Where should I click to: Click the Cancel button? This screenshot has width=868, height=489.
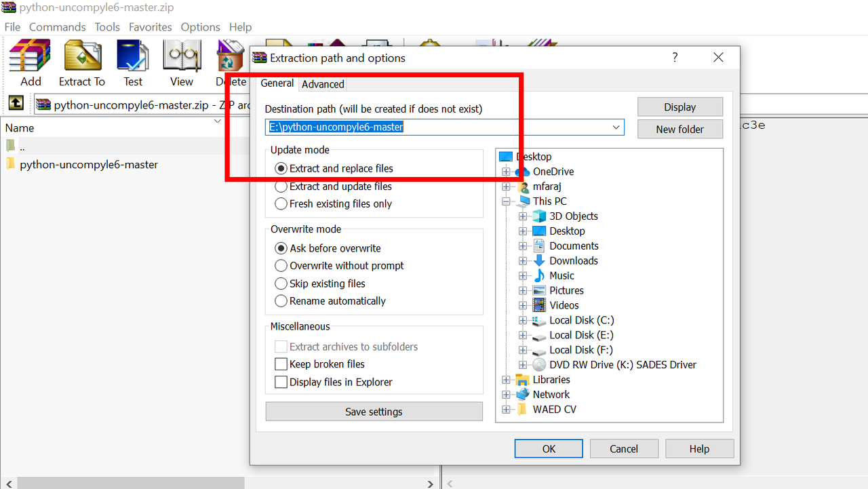pyautogui.click(x=624, y=448)
